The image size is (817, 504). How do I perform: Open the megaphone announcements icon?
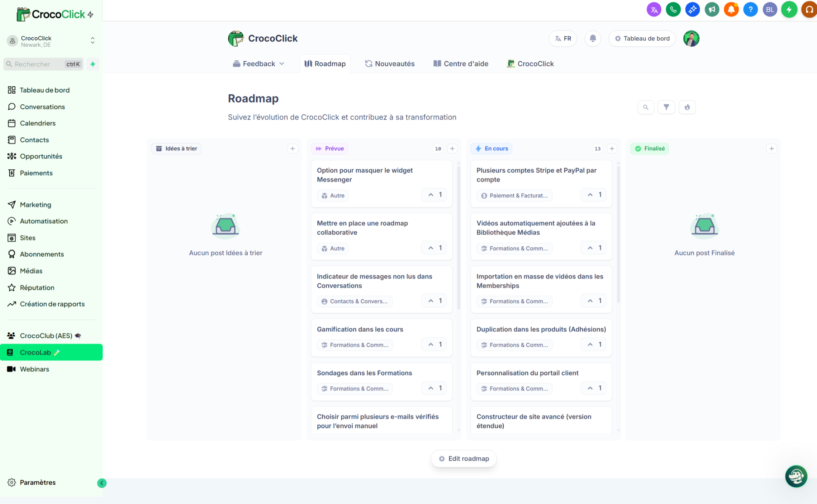[712, 10]
